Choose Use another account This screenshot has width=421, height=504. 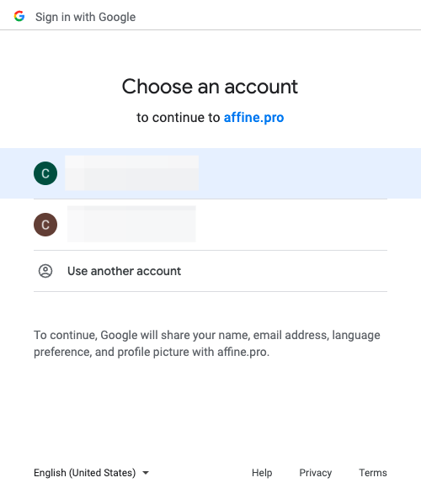pos(210,271)
